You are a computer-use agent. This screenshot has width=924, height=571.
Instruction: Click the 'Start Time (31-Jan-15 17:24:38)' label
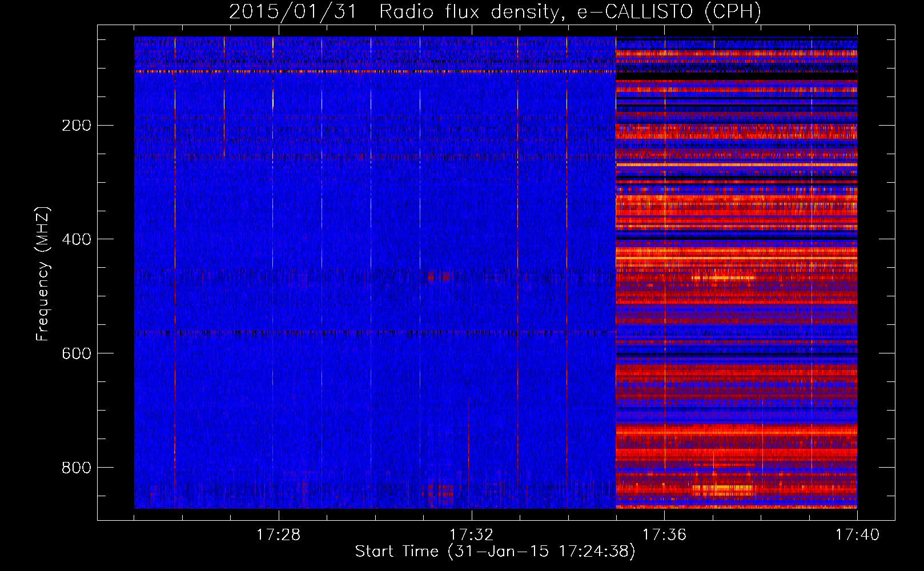click(495, 552)
